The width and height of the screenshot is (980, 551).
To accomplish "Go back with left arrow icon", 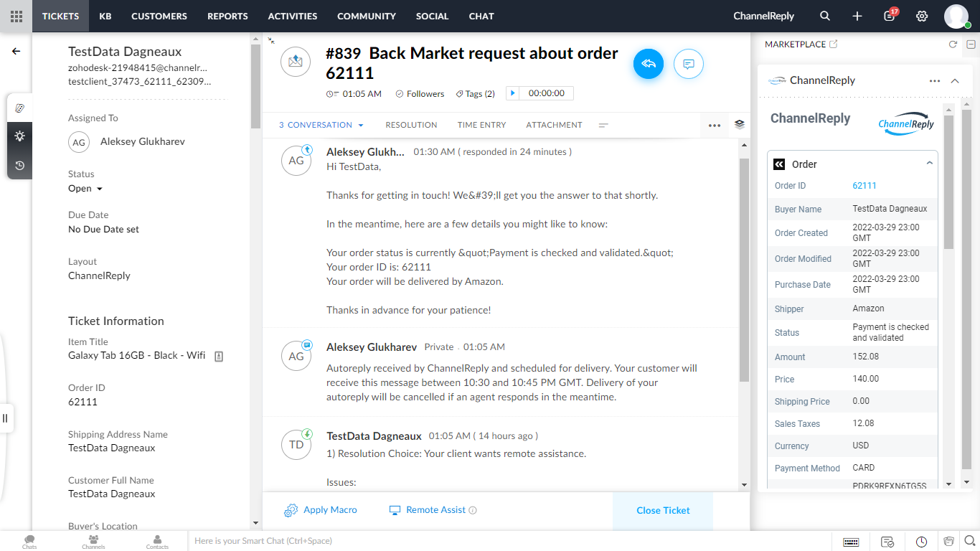I will 16,51.
